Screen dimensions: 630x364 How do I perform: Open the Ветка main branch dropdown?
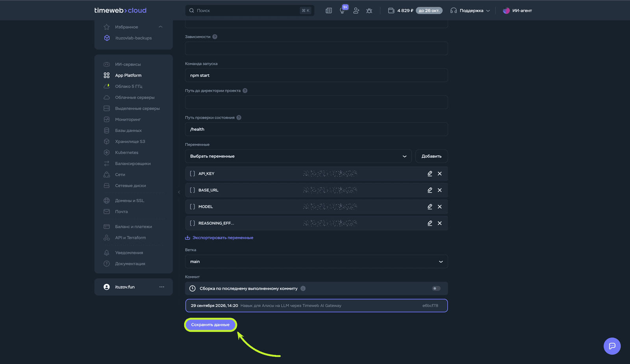(316, 262)
